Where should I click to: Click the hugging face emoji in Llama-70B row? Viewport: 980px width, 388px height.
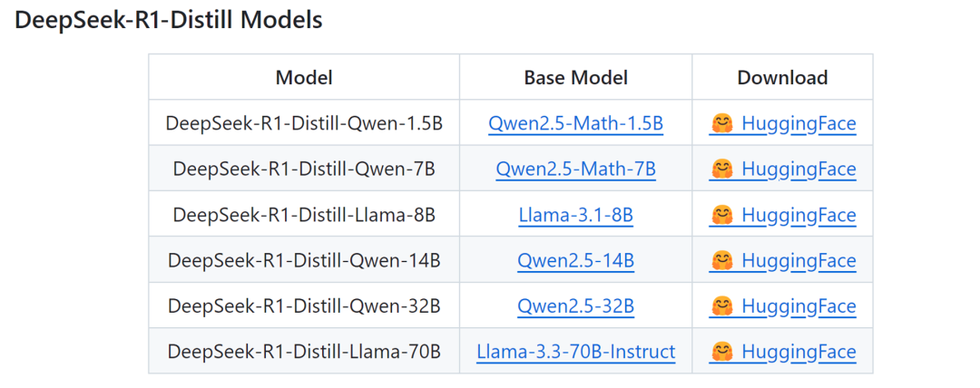coord(721,352)
